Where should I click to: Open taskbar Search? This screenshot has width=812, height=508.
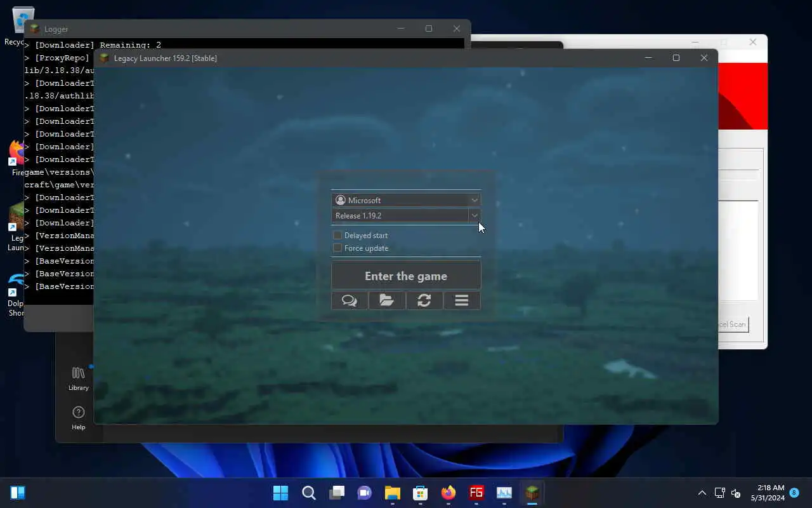point(308,493)
